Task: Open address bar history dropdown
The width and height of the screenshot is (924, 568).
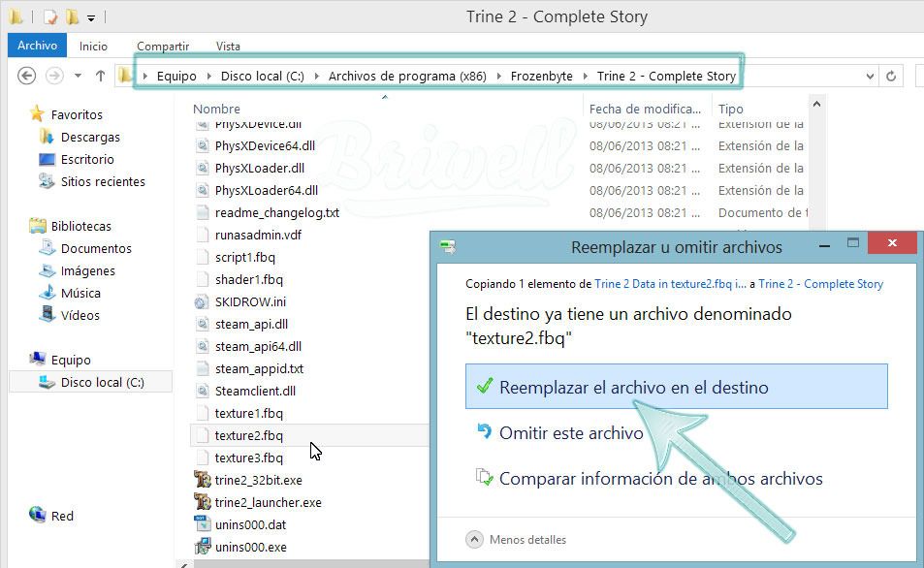Action: pyautogui.click(x=870, y=76)
